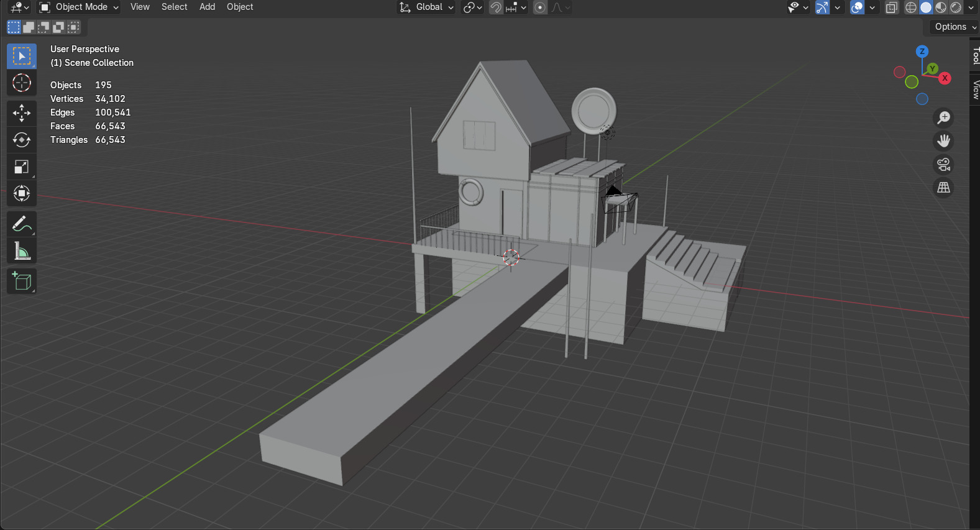Click the camera object near the house
980x530 pixels.
[620, 199]
